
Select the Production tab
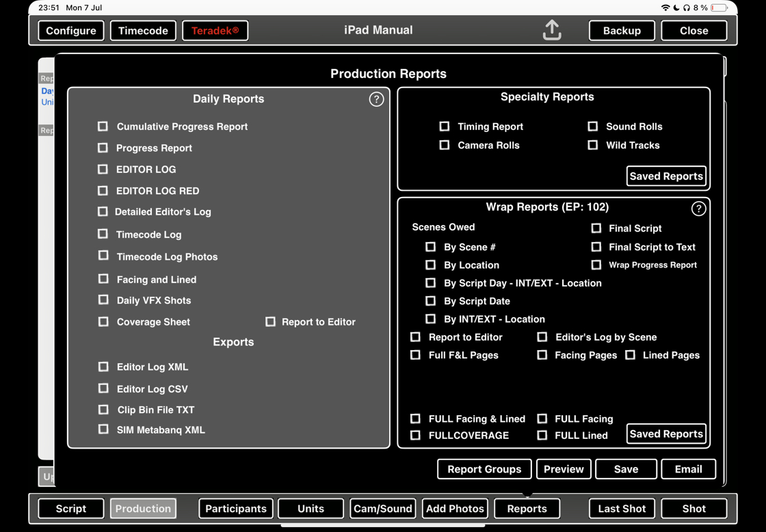143,509
